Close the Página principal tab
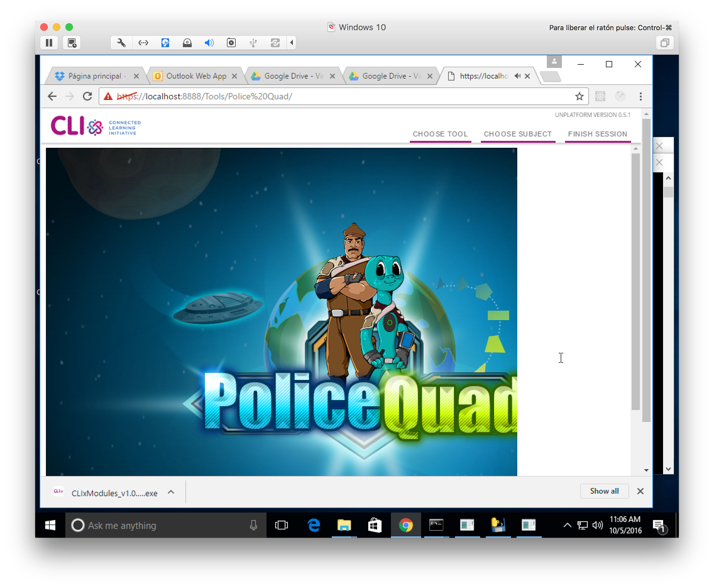714x588 pixels. pos(136,76)
